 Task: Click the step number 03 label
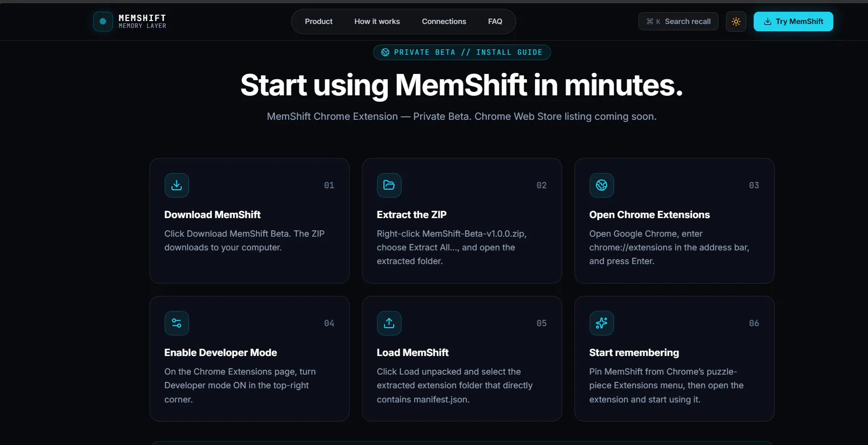pyautogui.click(x=754, y=185)
